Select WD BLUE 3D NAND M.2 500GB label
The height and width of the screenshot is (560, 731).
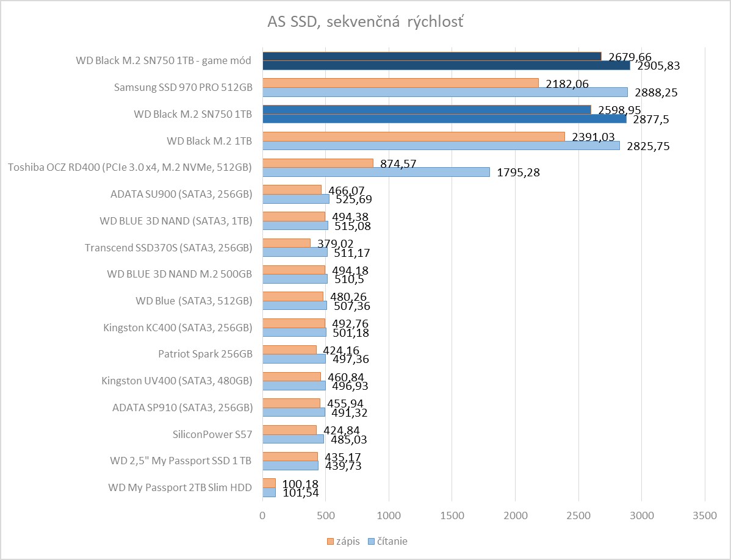click(x=179, y=274)
